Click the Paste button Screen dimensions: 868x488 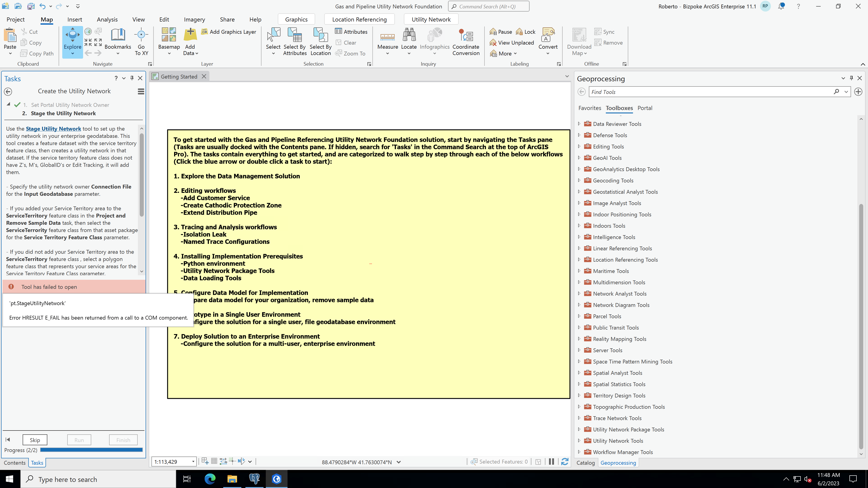click(10, 42)
